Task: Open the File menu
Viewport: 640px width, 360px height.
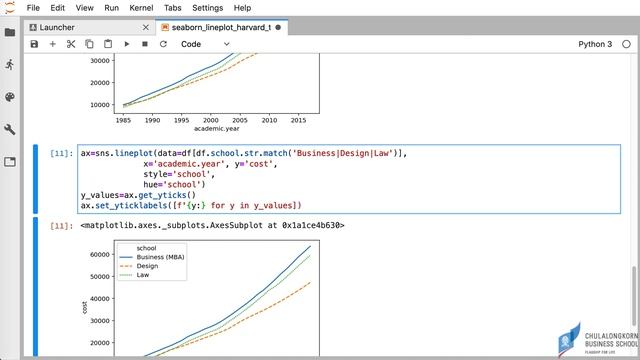Action: (33, 8)
